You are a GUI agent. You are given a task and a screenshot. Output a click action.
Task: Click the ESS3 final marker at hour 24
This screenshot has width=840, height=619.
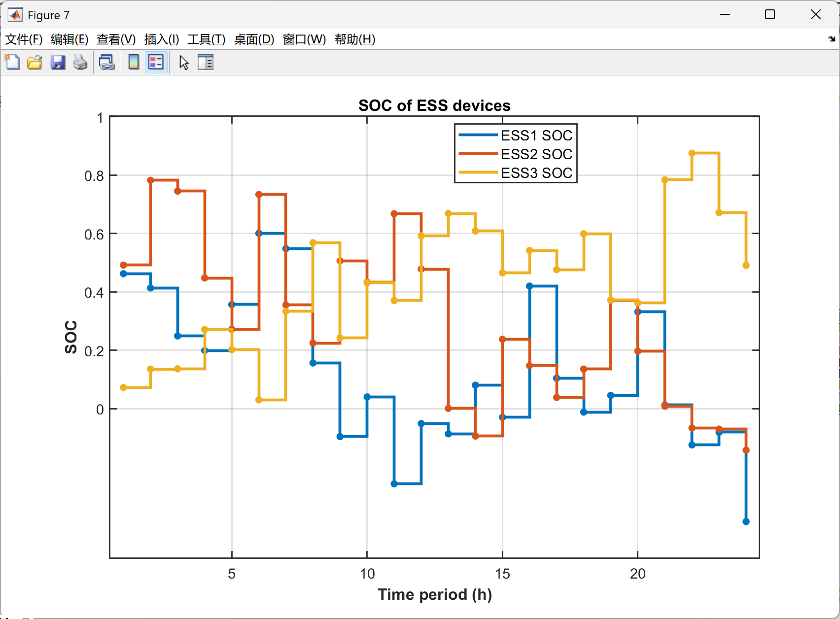coord(746,265)
